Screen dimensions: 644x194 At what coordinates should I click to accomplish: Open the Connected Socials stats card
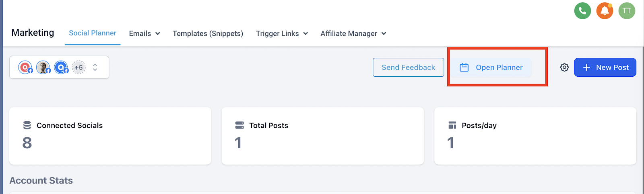(110, 136)
